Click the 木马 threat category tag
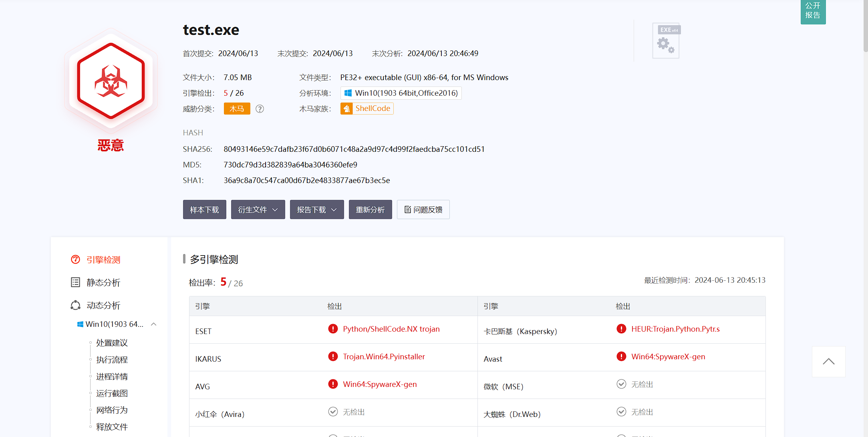The image size is (868, 437). pos(237,109)
